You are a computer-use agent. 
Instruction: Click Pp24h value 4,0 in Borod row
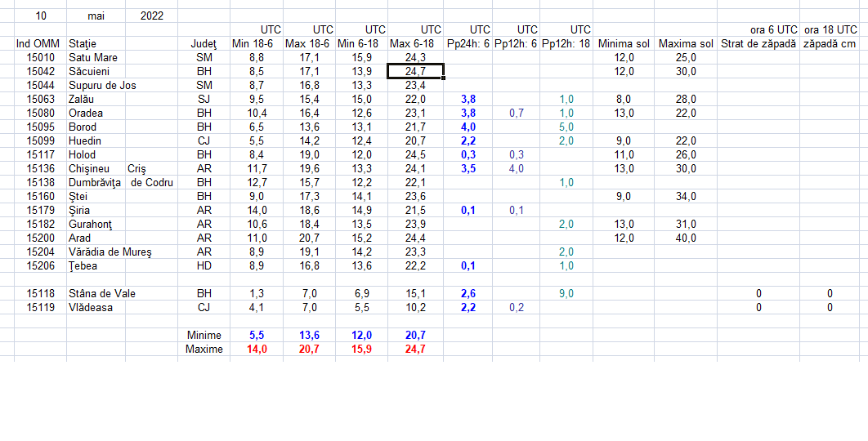click(468, 127)
